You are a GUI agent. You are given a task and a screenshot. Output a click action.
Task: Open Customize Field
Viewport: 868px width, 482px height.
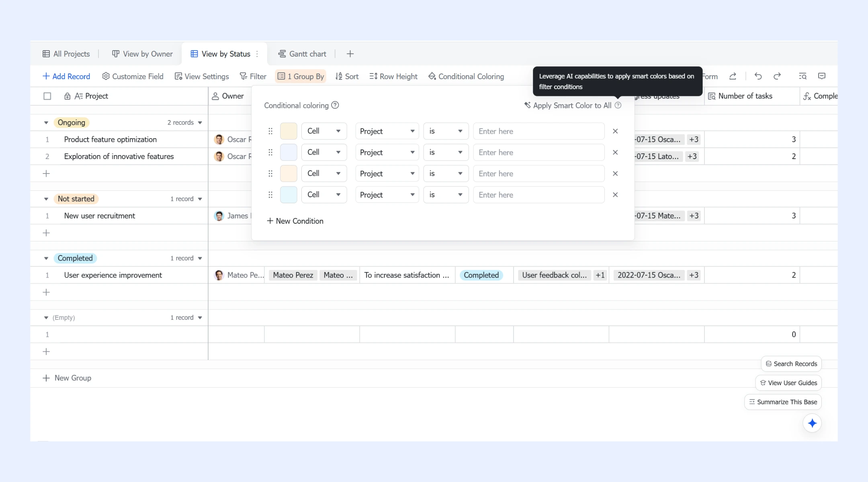point(133,76)
